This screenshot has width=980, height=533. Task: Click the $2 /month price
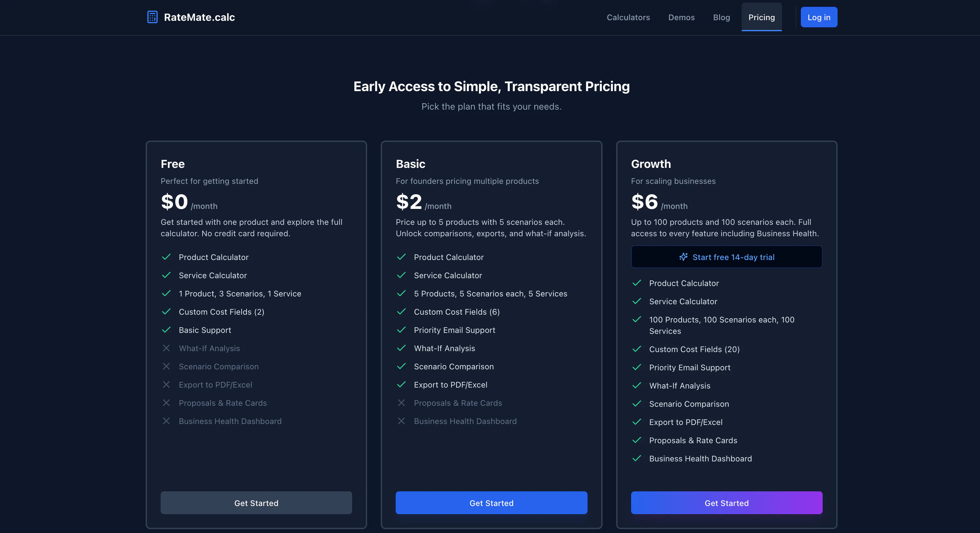click(424, 202)
